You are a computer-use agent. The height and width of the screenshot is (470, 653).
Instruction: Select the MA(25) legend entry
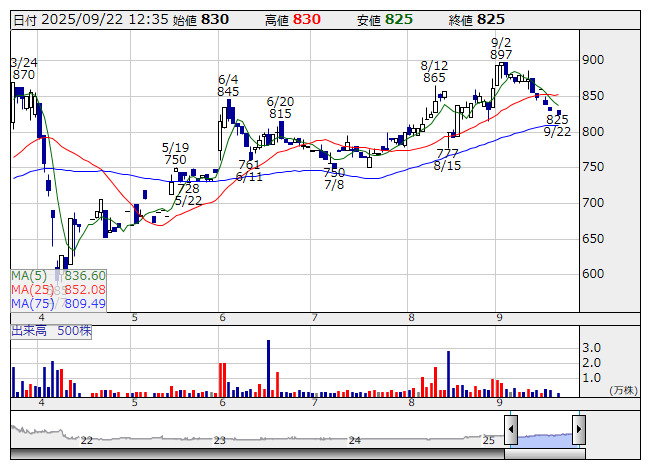58,290
